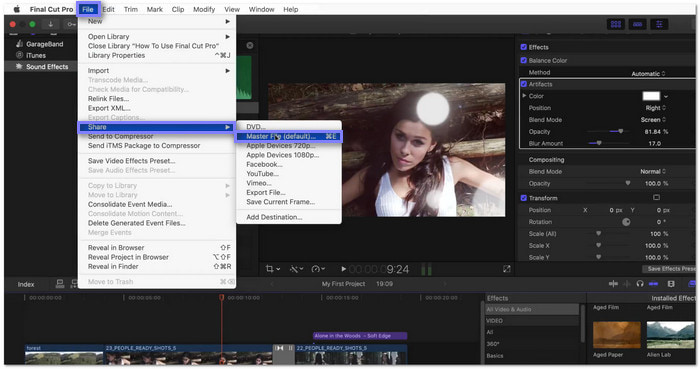
Task: Open the Artifacts Blend Mode Screen dropdown
Action: 653,120
